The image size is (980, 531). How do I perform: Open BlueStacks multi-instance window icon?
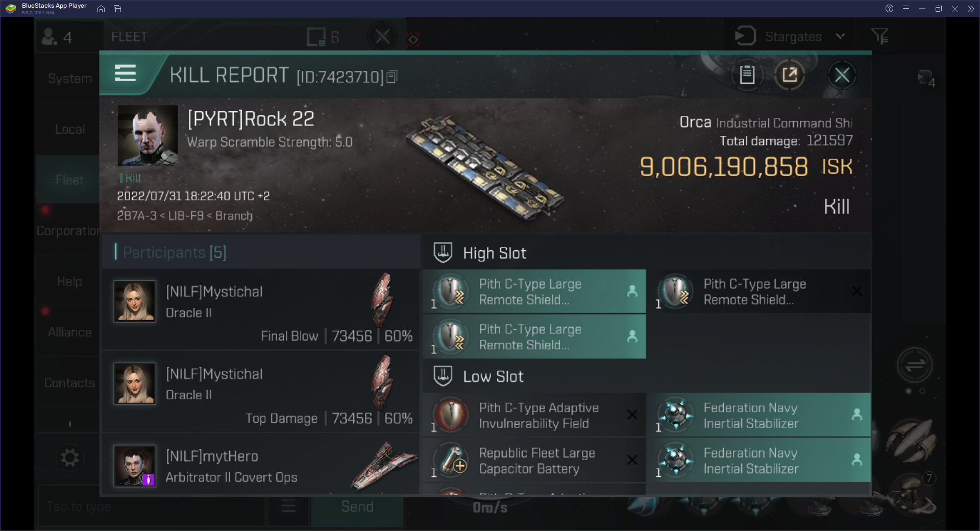(x=117, y=9)
